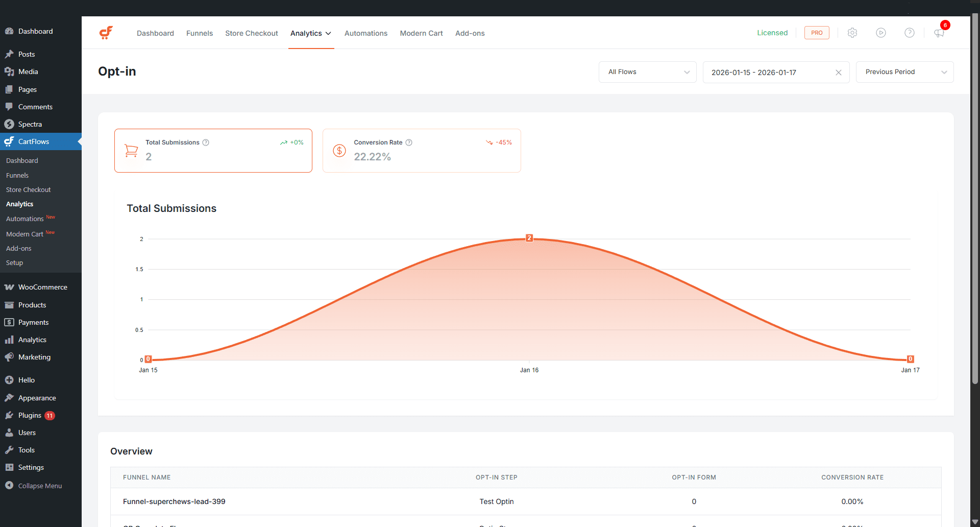
Task: Open the Funnel-superchews-lead-399 link
Action: coord(174,501)
